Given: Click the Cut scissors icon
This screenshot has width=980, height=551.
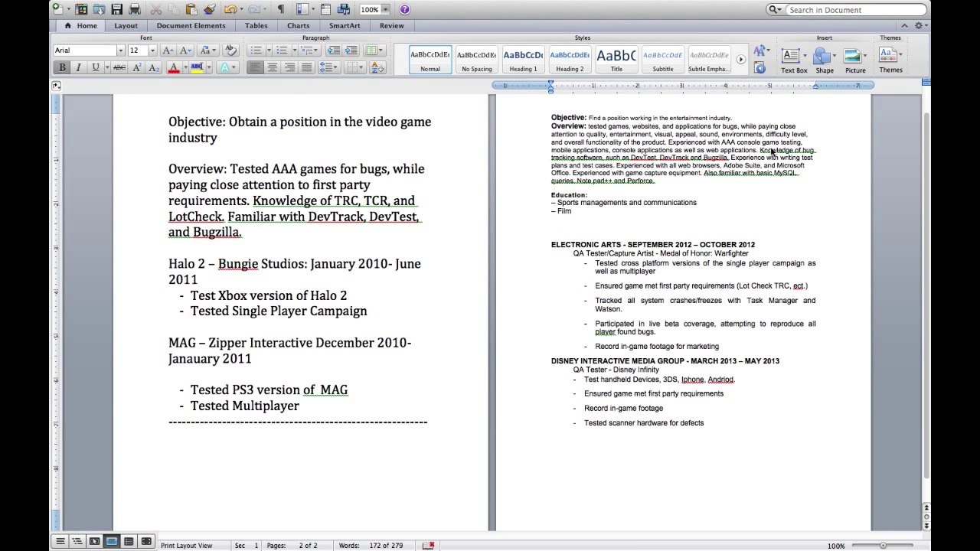Looking at the screenshot, I should 156,9.
